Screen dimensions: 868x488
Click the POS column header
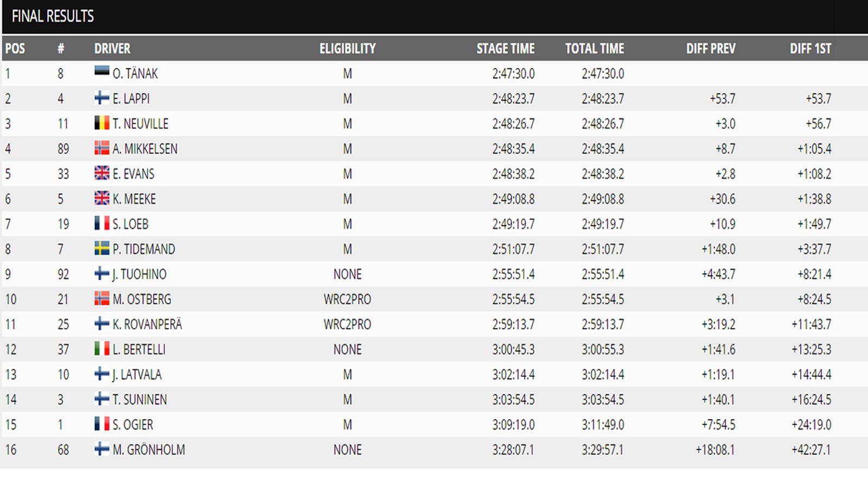[15, 48]
